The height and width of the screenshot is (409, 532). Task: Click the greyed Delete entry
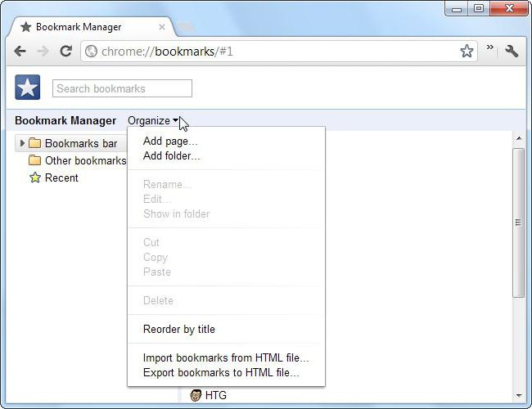[158, 300]
